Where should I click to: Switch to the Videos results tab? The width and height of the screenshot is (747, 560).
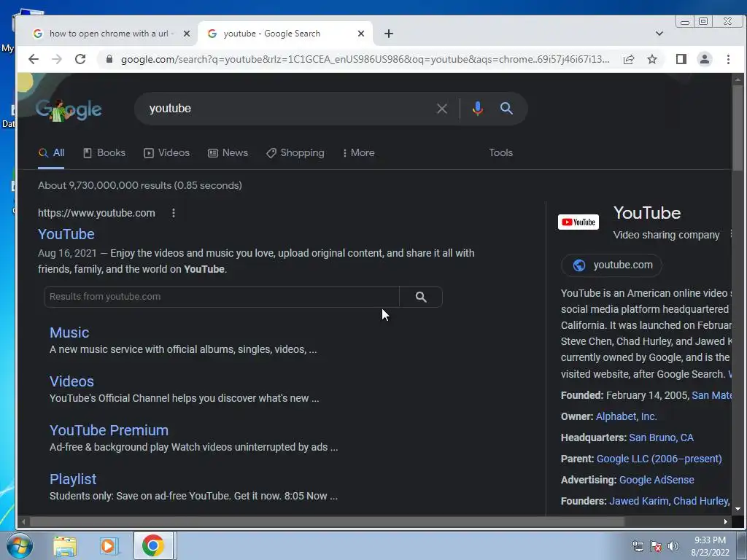click(x=167, y=153)
